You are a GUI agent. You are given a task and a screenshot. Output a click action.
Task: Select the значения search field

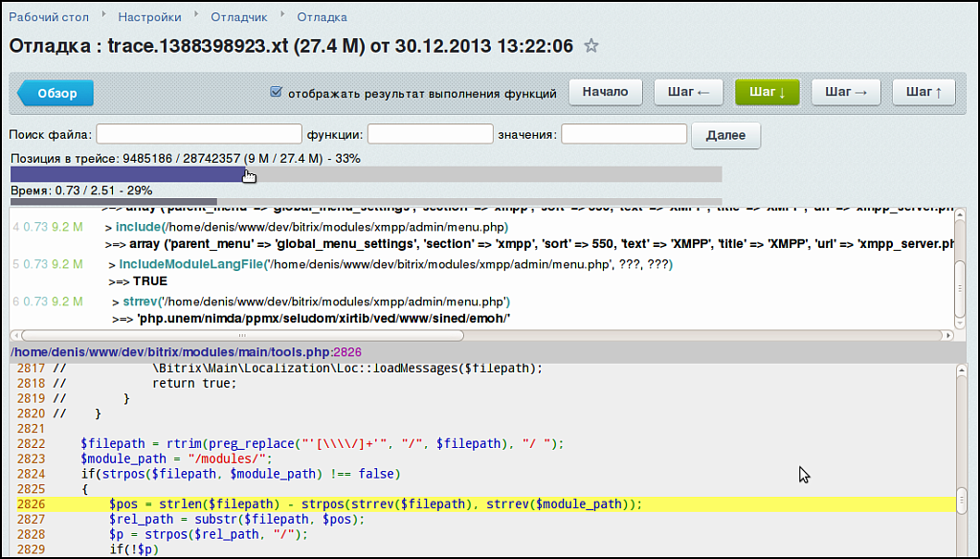click(x=623, y=135)
